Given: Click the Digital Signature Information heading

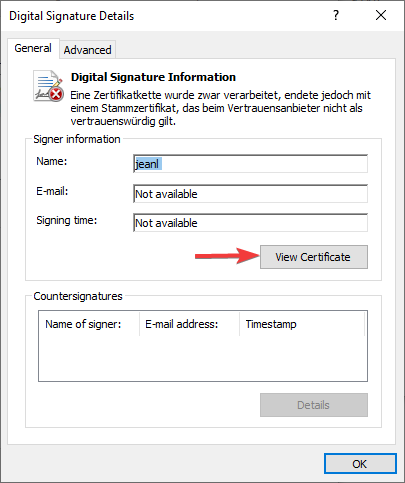Looking at the screenshot, I should pyautogui.click(x=153, y=77).
